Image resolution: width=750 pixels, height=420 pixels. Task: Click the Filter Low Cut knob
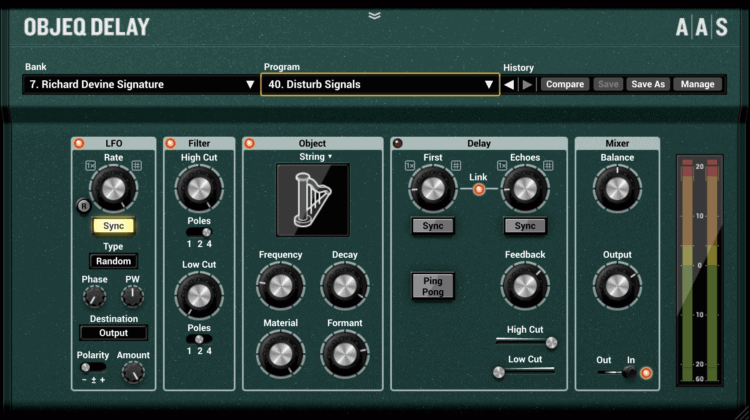point(199,296)
